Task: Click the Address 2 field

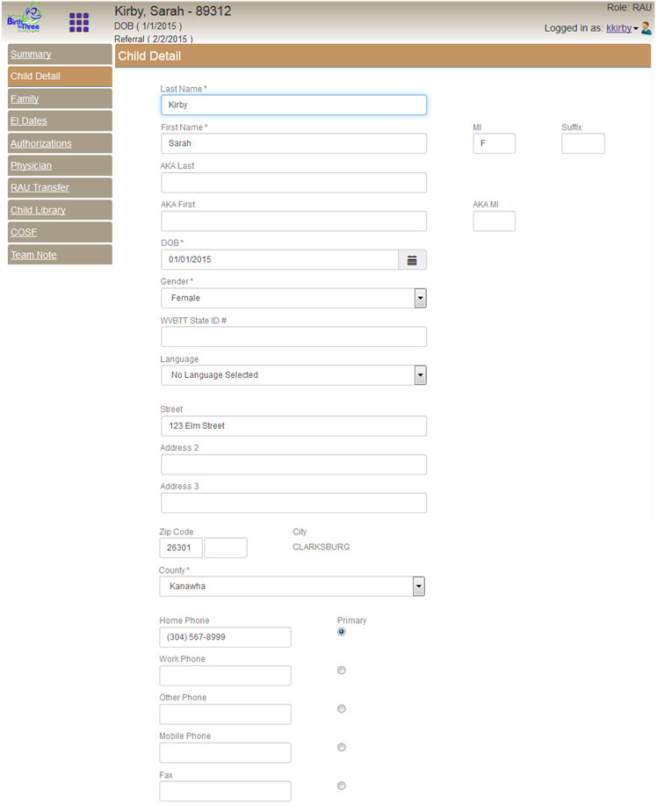Action: [293, 465]
